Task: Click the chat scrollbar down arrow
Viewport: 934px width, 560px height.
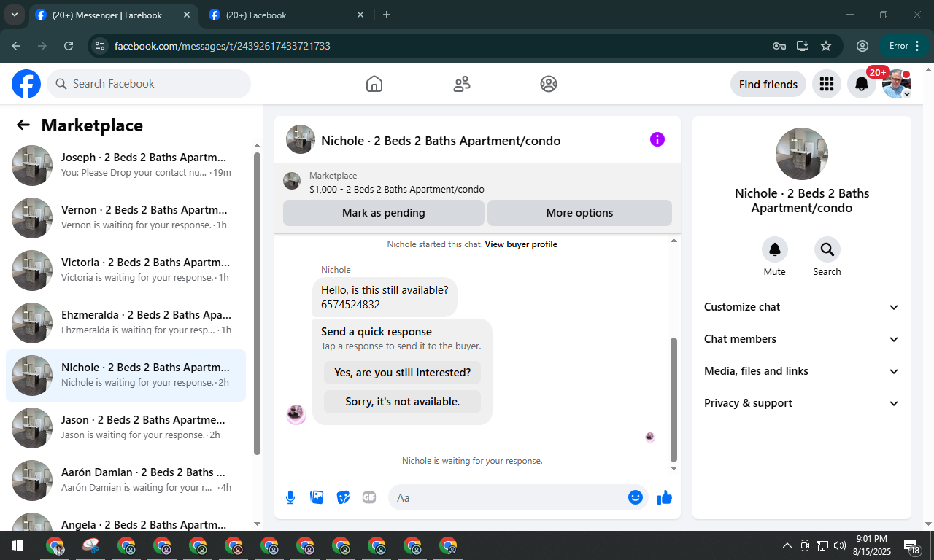Action: [x=674, y=468]
